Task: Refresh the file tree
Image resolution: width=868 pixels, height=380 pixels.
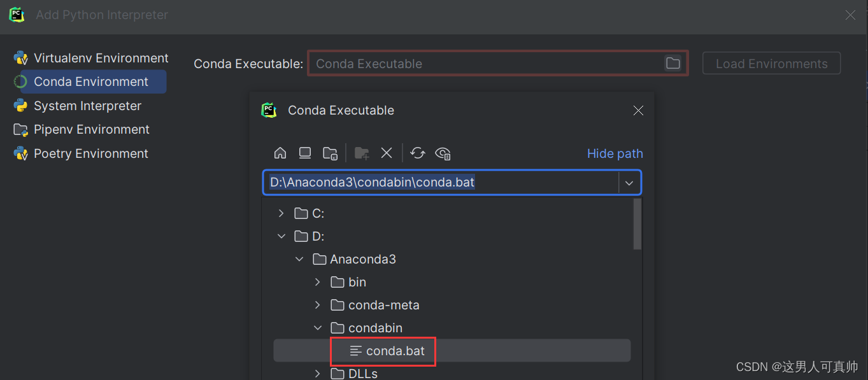Action: point(418,153)
